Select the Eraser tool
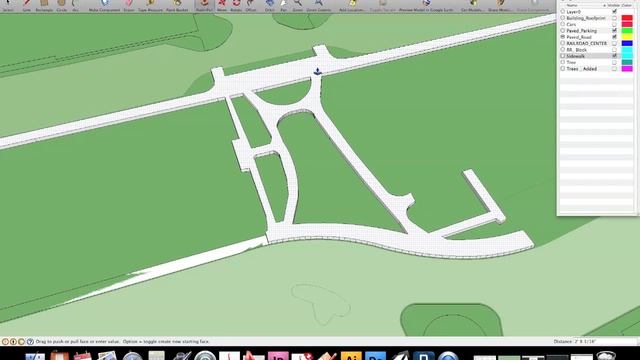Screen dimensions: 640x360 coord(129,5)
